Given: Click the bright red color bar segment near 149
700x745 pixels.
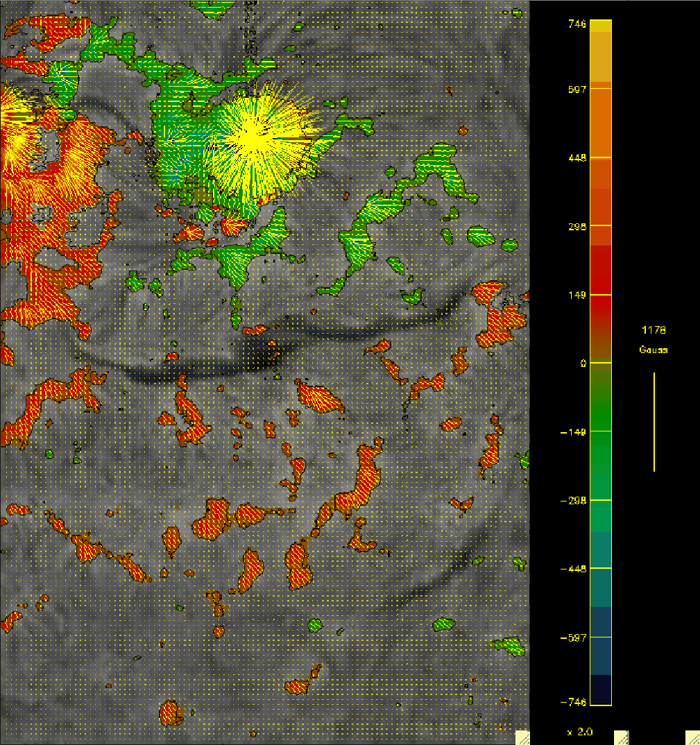Looking at the screenshot, I should pyautogui.click(x=601, y=280).
